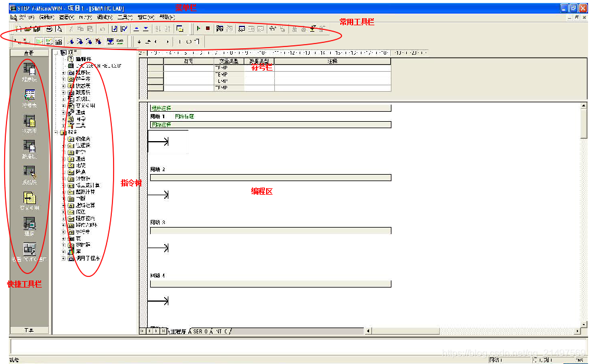Open 数据块 from the navigation bar
This screenshot has width=591, height=364.
coord(29,149)
